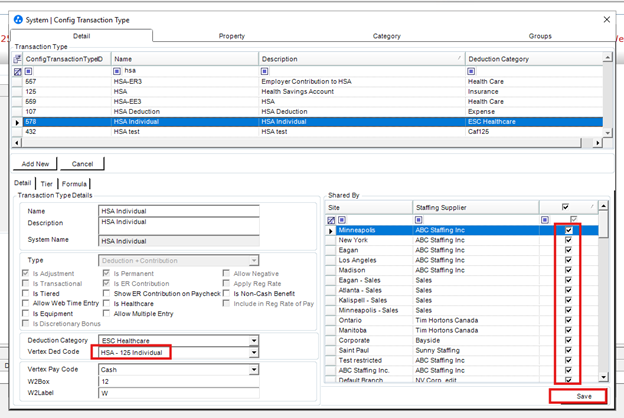624x418 pixels.
Task: Click filter operator icon for checkbox column
Action: click(x=545, y=220)
